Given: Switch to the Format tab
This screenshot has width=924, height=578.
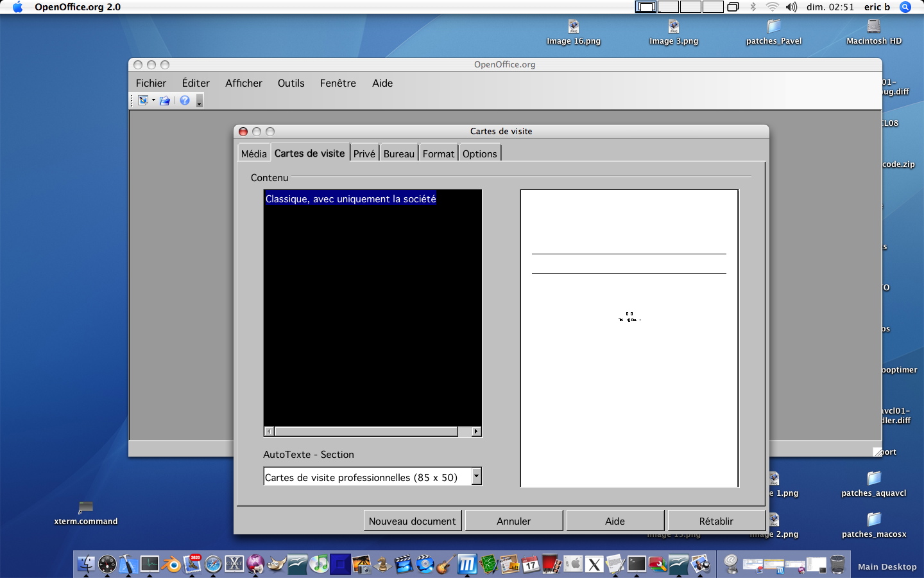Looking at the screenshot, I should 438,153.
